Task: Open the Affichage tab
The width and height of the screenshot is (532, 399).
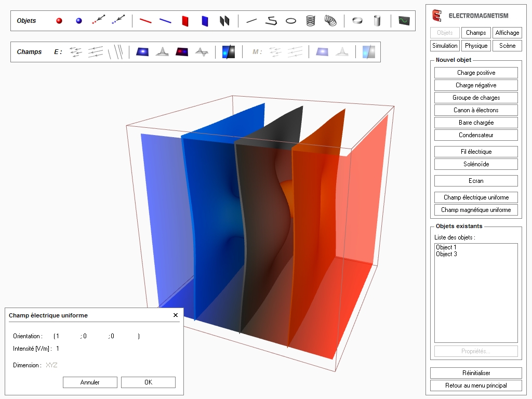Action: 507,33
